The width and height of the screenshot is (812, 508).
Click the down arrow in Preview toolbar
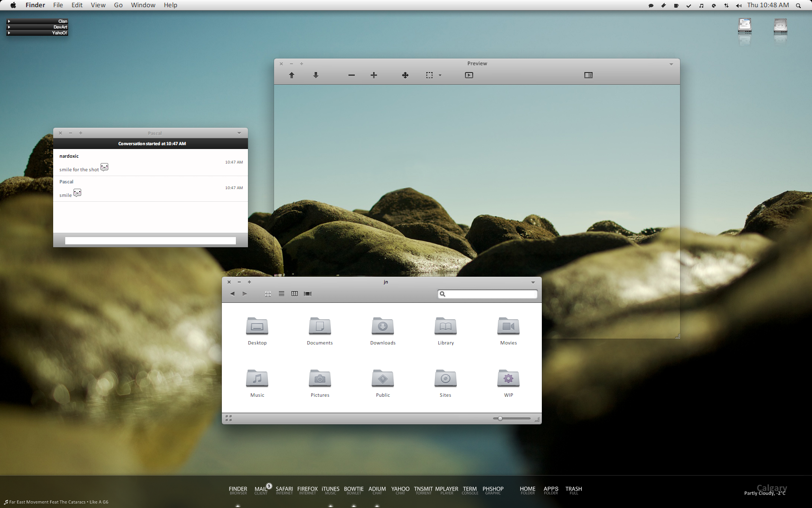point(316,75)
